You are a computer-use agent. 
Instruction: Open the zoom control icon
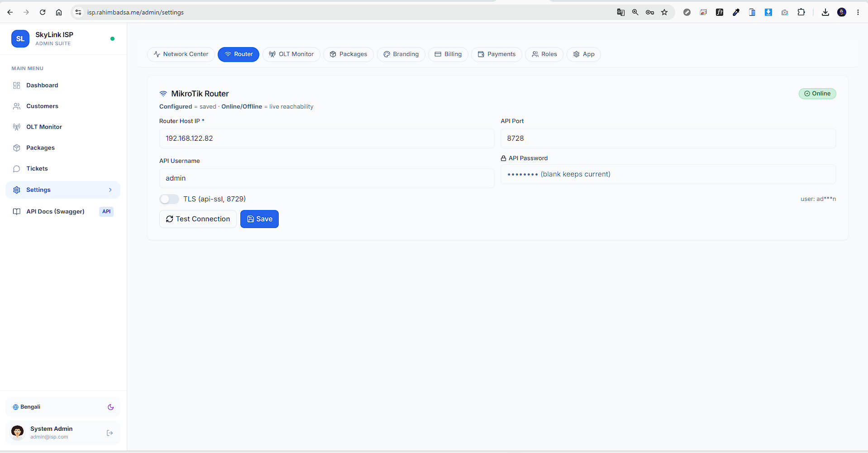[635, 12]
